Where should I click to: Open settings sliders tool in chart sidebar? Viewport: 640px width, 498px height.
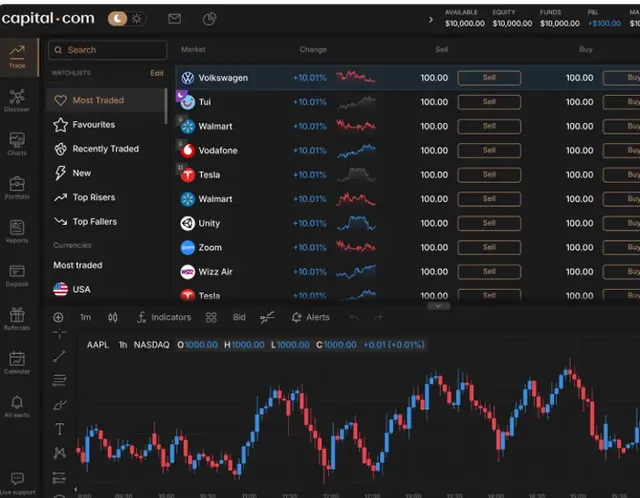pos(60,477)
